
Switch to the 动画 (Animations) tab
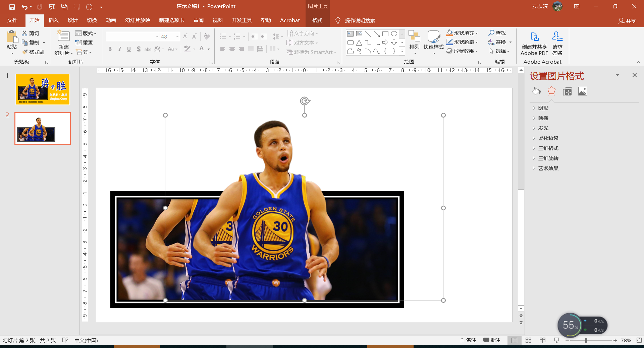[111, 20]
